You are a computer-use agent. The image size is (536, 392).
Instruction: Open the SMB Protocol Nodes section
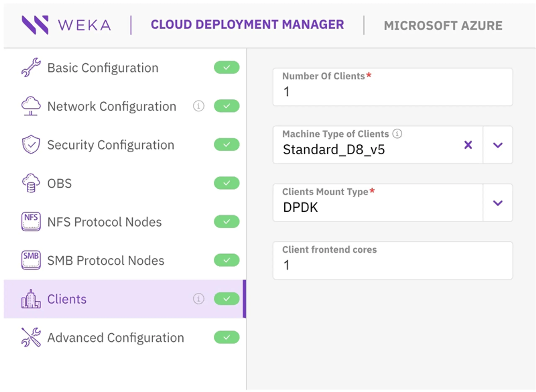click(125, 260)
